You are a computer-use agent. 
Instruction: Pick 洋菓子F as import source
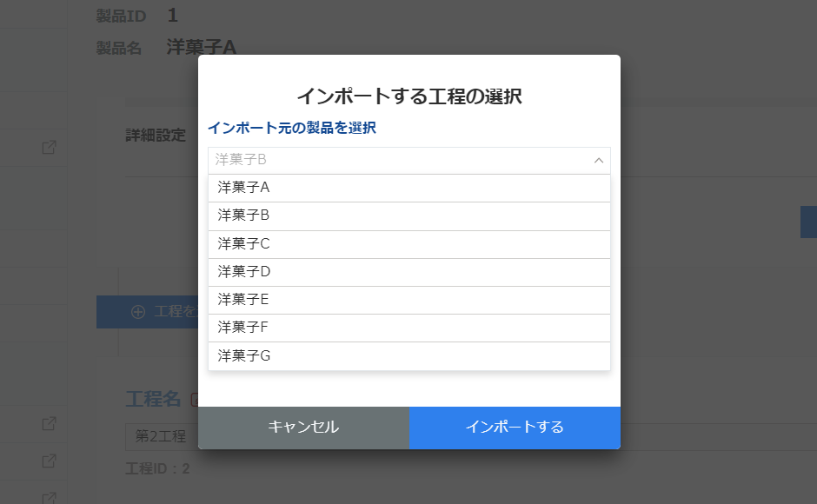(409, 328)
